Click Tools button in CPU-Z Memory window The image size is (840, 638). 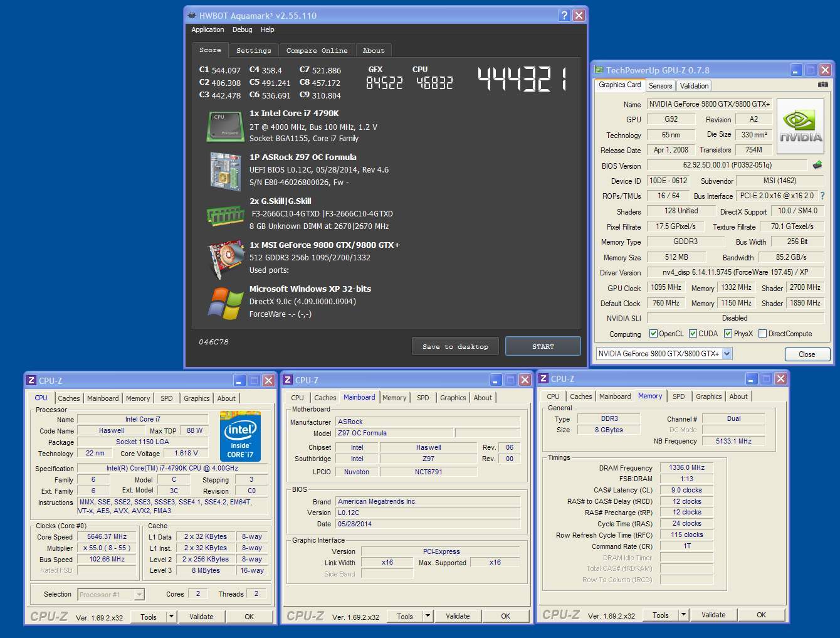click(661, 615)
